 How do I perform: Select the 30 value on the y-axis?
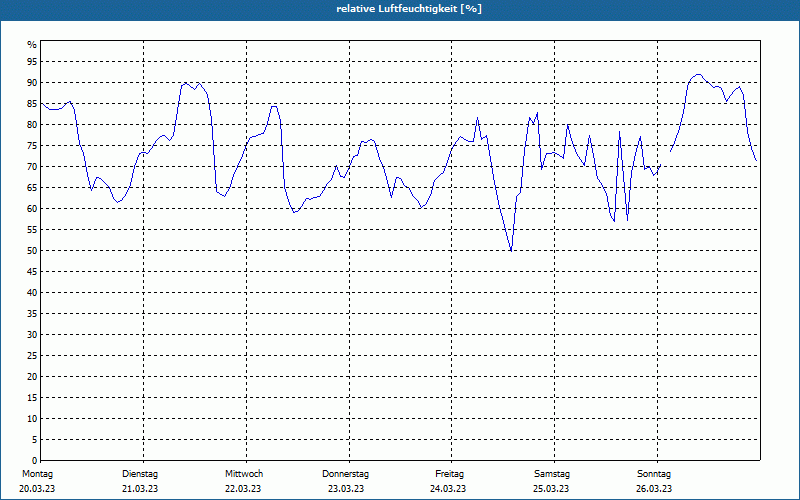click(32, 335)
